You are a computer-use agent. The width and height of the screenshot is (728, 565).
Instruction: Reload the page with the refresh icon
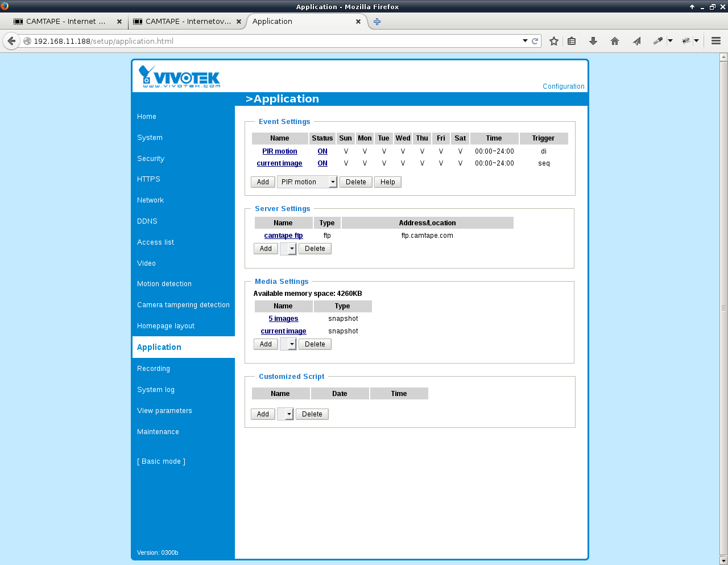(535, 41)
